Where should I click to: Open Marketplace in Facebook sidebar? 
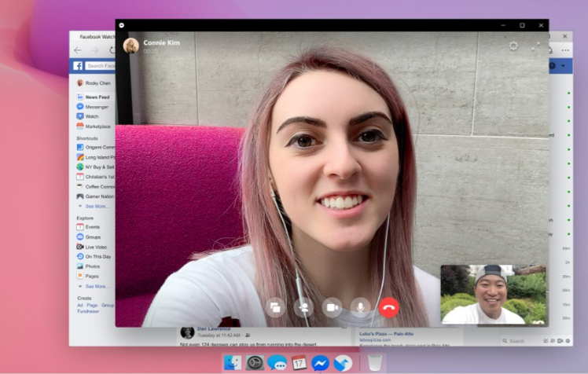[94, 126]
